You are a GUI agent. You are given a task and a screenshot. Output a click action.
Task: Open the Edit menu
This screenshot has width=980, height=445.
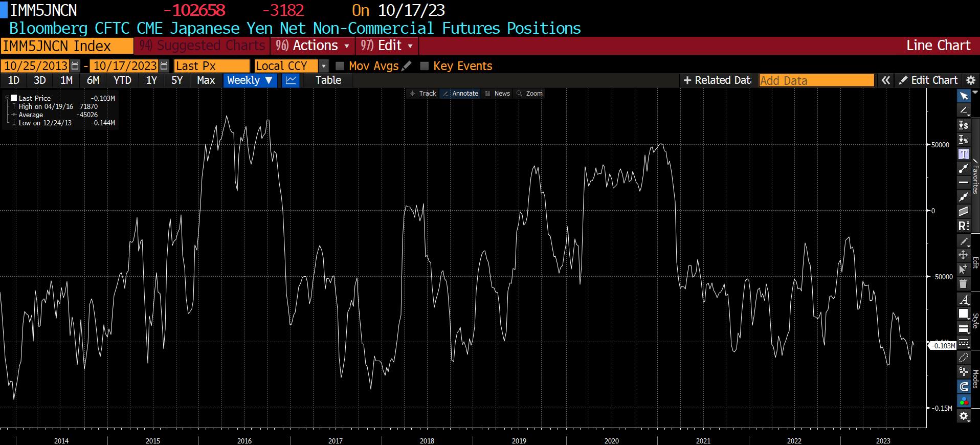click(x=387, y=46)
